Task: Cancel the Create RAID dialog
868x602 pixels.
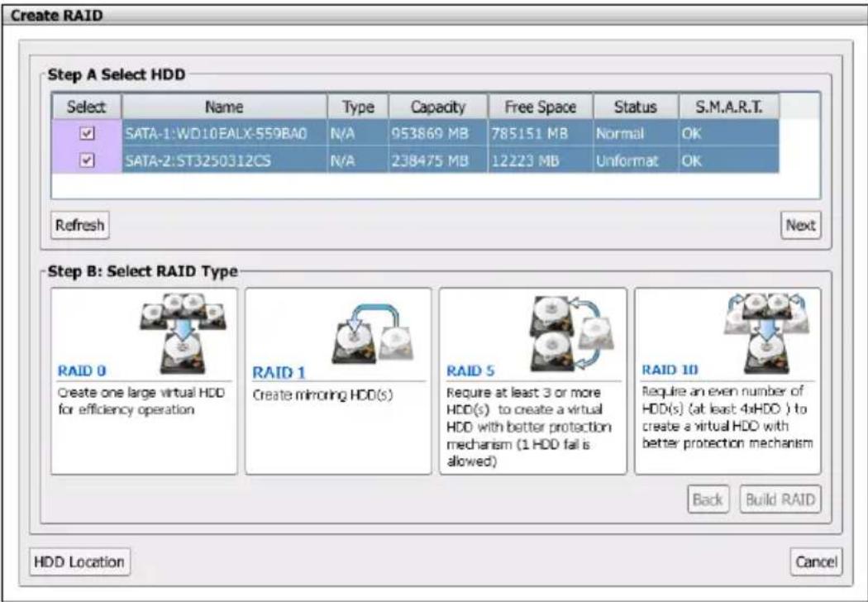Action: point(816,562)
